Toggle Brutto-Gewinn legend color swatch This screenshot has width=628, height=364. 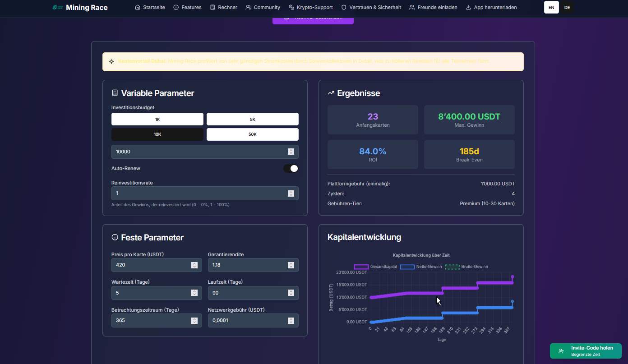[452, 267]
